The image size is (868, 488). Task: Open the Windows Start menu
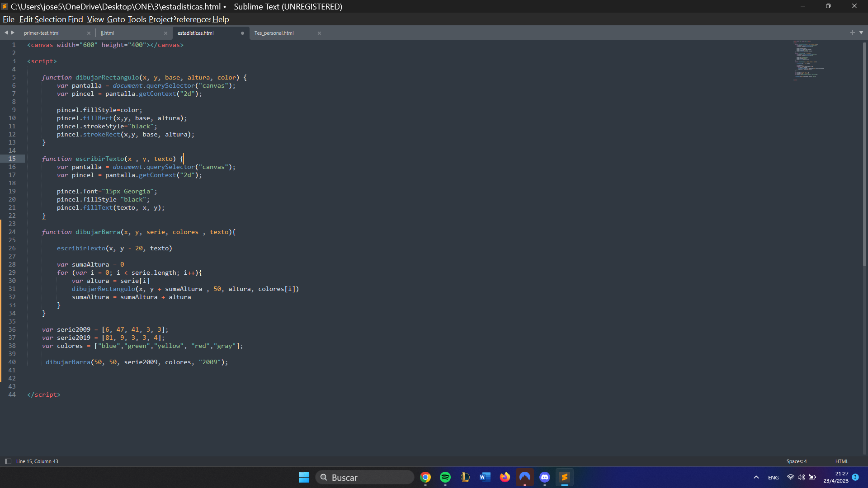(304, 477)
